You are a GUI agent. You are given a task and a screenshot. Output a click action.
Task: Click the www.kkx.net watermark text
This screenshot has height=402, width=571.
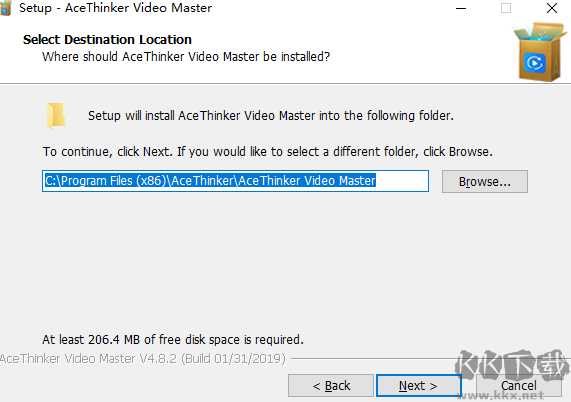[x=501, y=395]
